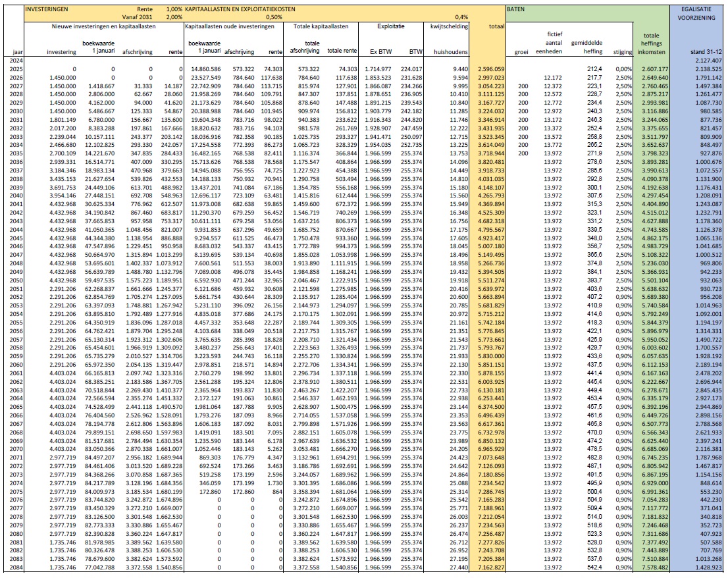728x578 pixels.
Task: Click the 2025 totaal value 2.596.059
Action: click(491, 69)
